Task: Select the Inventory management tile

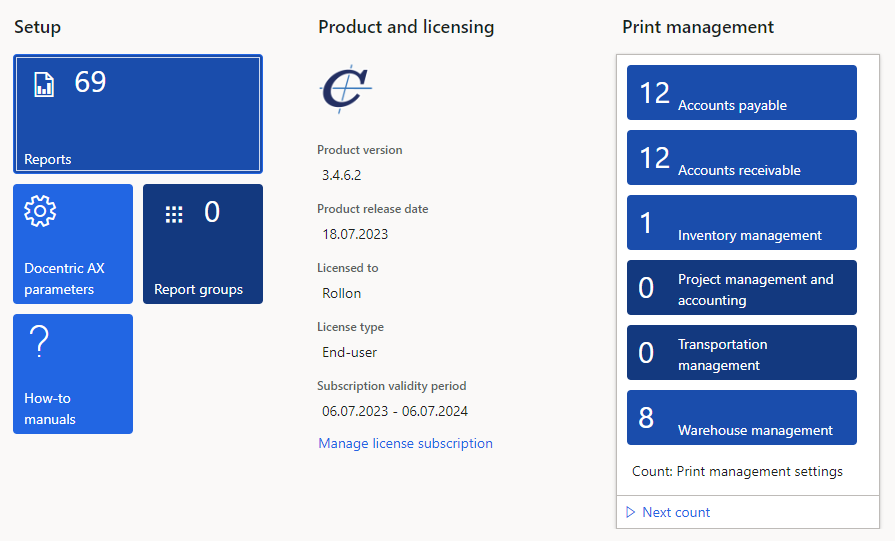Action: (741, 223)
